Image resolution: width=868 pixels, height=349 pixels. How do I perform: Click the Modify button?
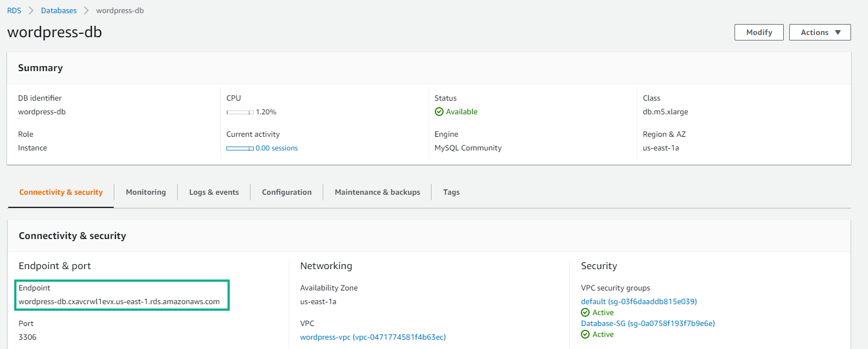(x=759, y=32)
